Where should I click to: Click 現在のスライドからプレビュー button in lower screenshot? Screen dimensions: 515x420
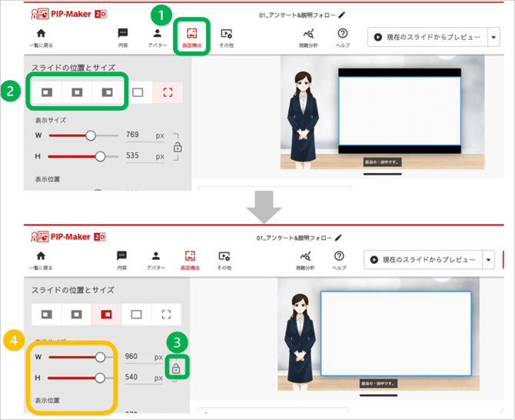coord(424,260)
